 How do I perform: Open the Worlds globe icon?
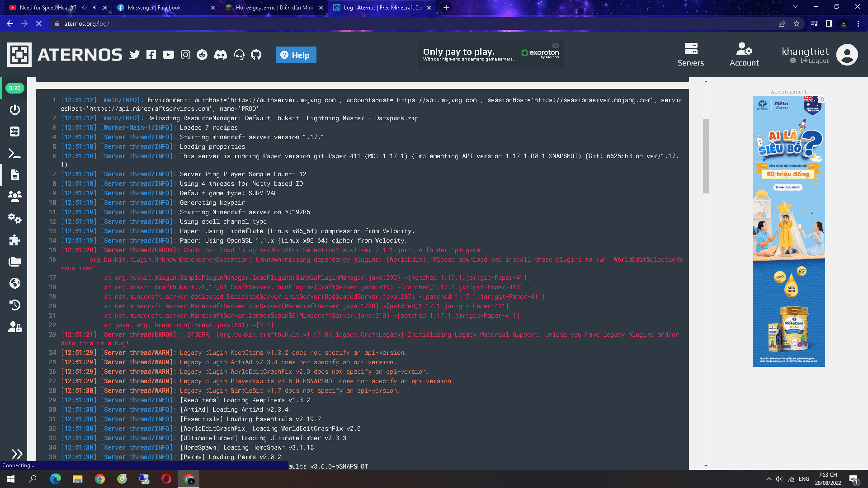14,283
